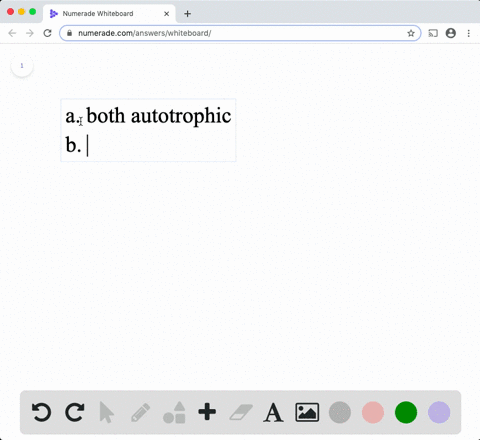Choose the pink color swatch
The width and height of the screenshot is (480, 440).
373,412
